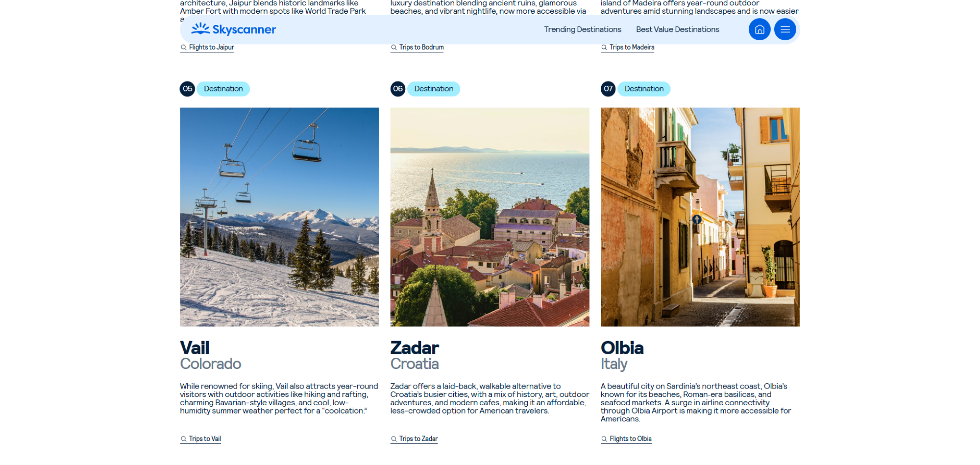Click search icon beside Trips to Vail
Screen dimensions: 980x465
pyautogui.click(x=184, y=439)
